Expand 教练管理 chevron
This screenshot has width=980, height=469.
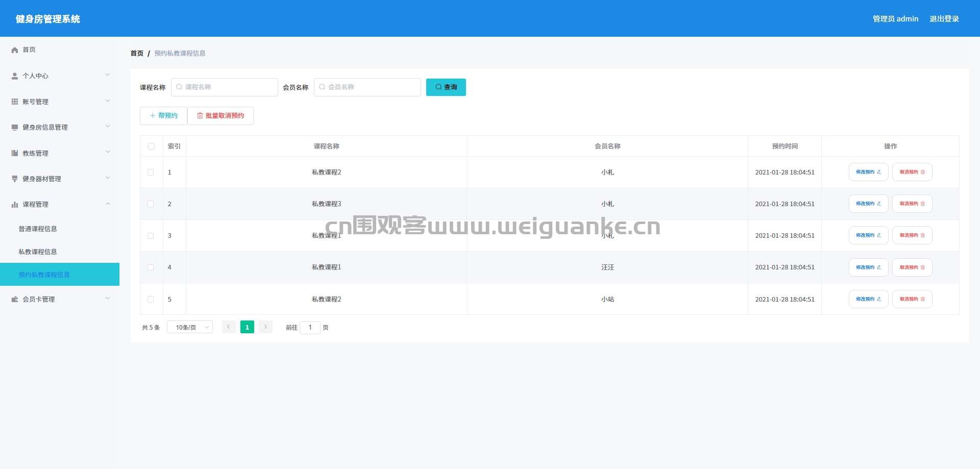108,152
